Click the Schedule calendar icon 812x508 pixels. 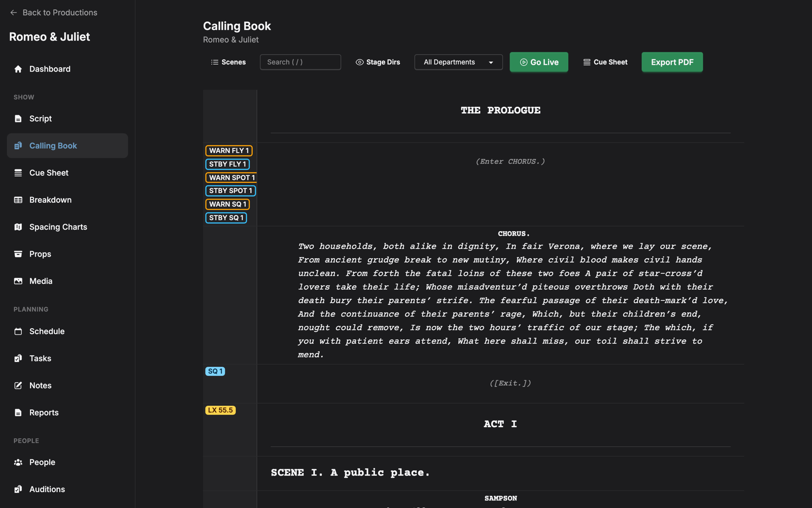(x=18, y=331)
